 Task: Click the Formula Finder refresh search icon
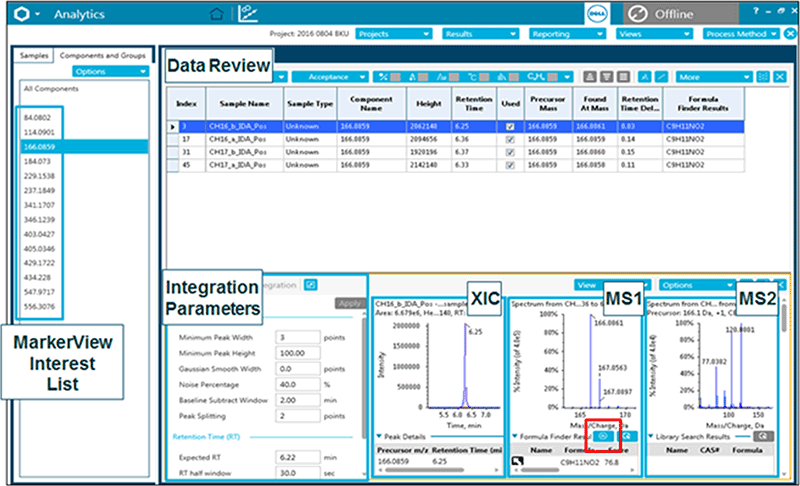click(627, 436)
